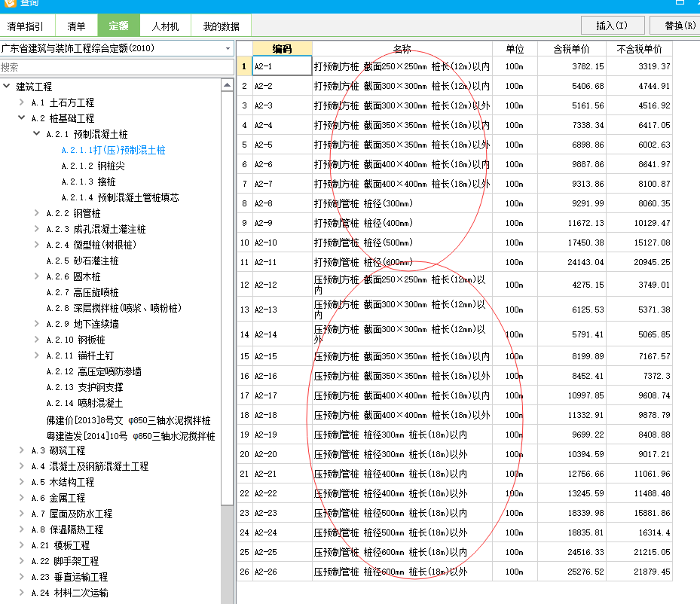Expand the A.4 混凝土及钢筋混凝土工程 node
The image size is (700, 604).
point(21,465)
